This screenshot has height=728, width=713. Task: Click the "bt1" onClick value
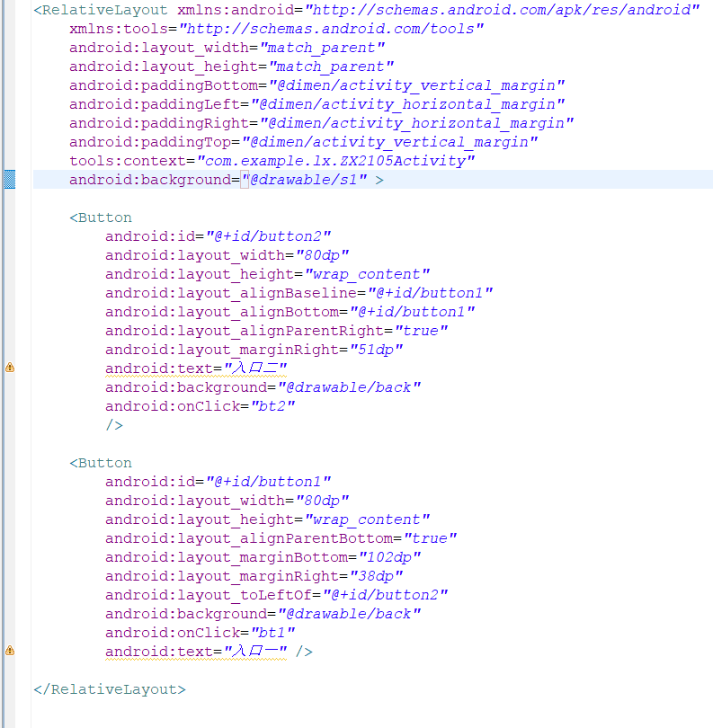click(x=272, y=633)
